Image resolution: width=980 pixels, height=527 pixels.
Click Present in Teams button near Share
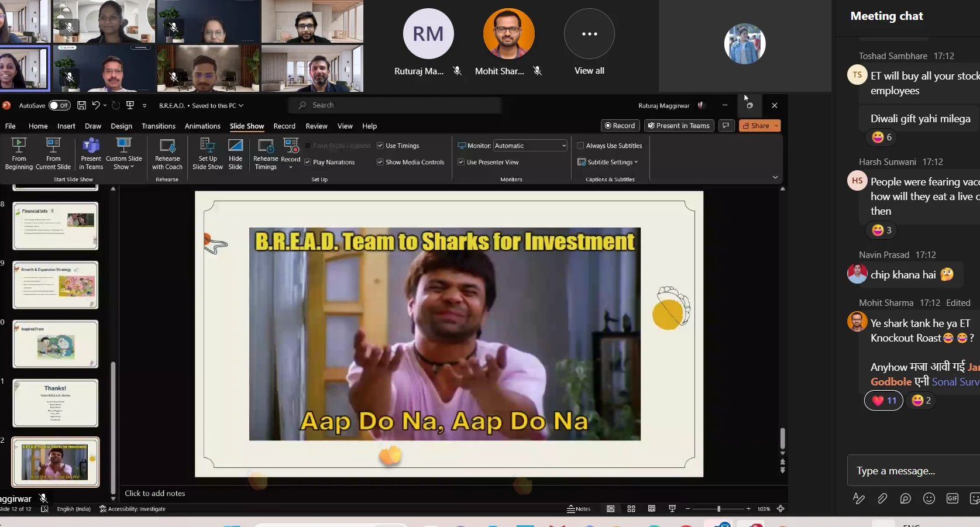(x=679, y=126)
